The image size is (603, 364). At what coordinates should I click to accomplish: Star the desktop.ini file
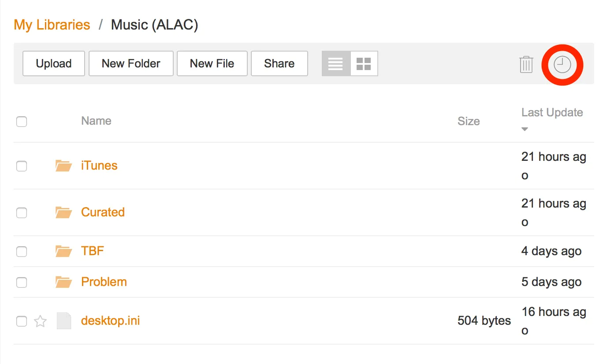tap(40, 321)
